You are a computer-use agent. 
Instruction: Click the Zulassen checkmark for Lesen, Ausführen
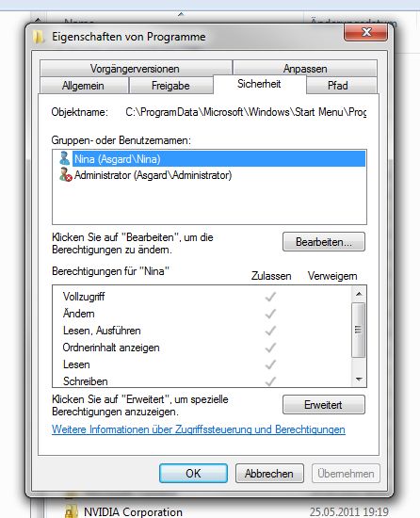pyautogui.click(x=270, y=331)
